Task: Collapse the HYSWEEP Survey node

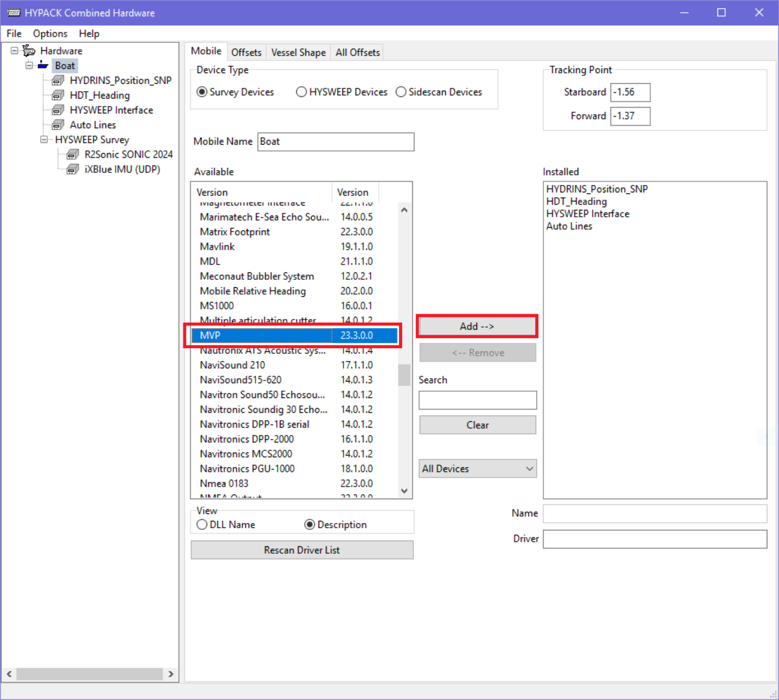Action: 44,140
